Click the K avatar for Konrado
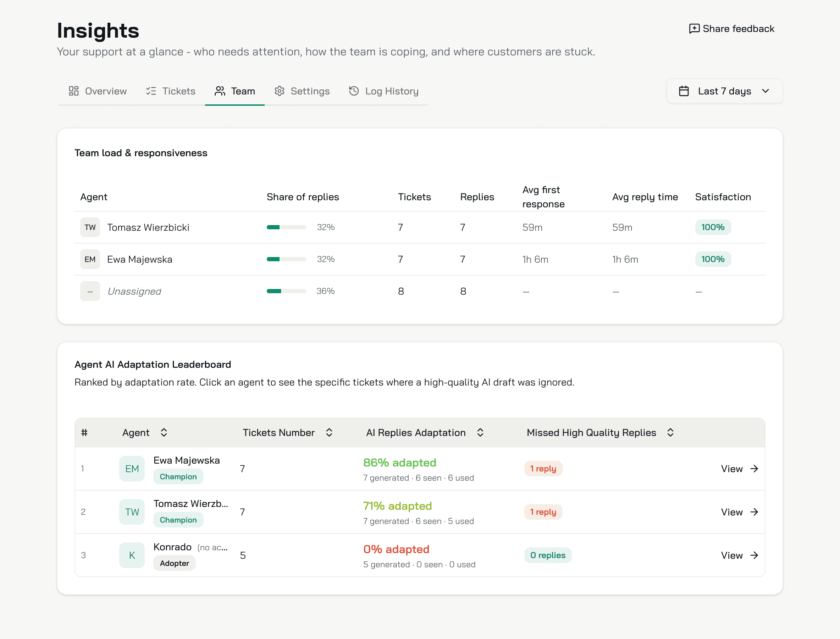 coord(132,555)
